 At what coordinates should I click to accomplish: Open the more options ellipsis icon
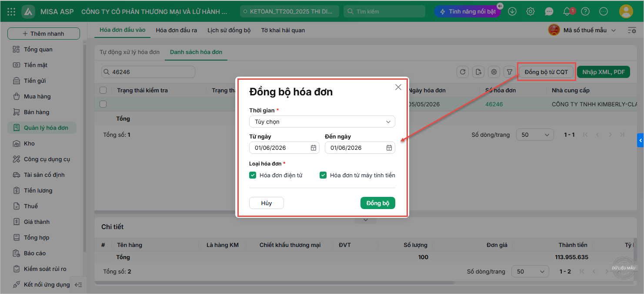[604, 12]
